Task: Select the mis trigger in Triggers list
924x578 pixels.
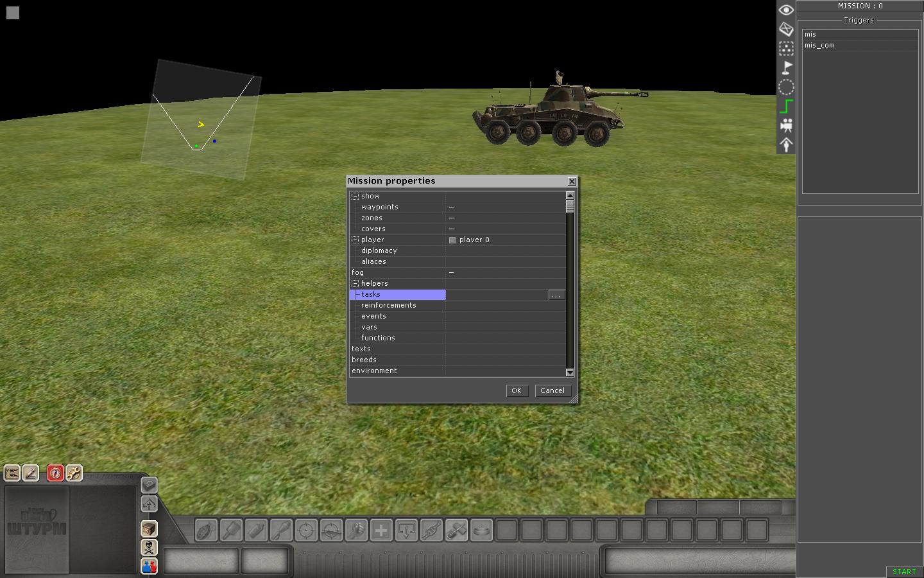Action: point(860,34)
